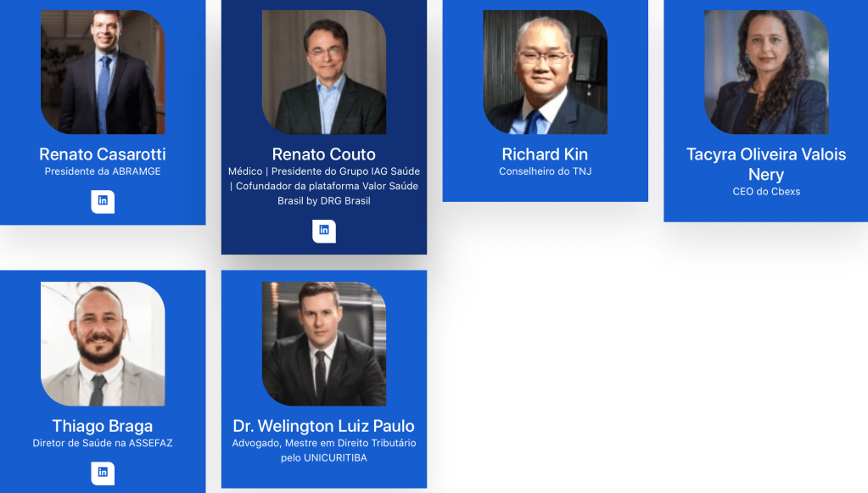Click Thiago Braga's profile photo

coord(103,344)
